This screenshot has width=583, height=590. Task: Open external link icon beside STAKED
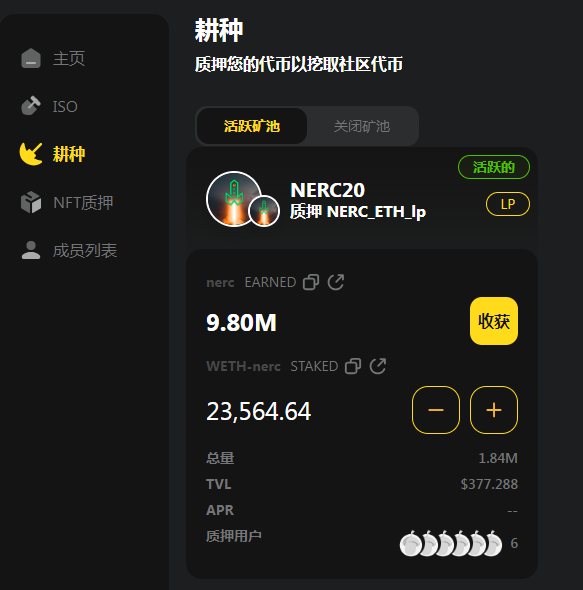[x=378, y=366]
